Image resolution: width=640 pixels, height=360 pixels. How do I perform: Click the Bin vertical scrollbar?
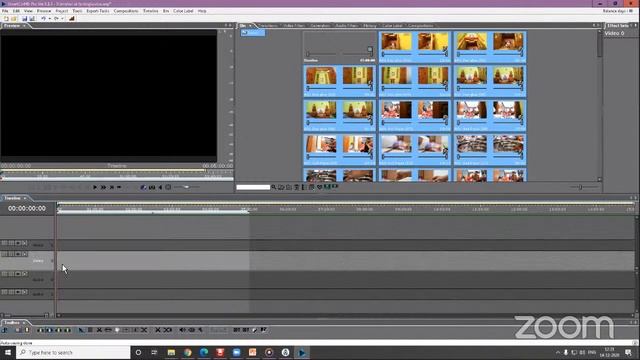pyautogui.click(x=600, y=105)
